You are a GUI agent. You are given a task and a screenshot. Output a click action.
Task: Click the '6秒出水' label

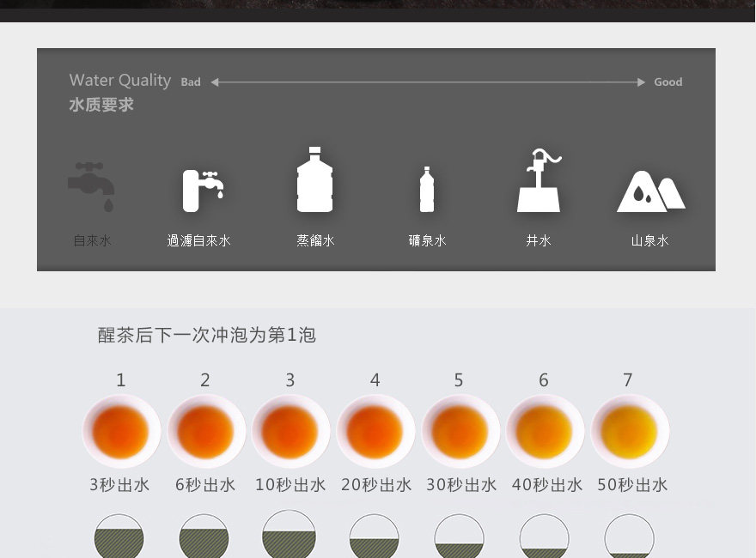click(x=205, y=485)
